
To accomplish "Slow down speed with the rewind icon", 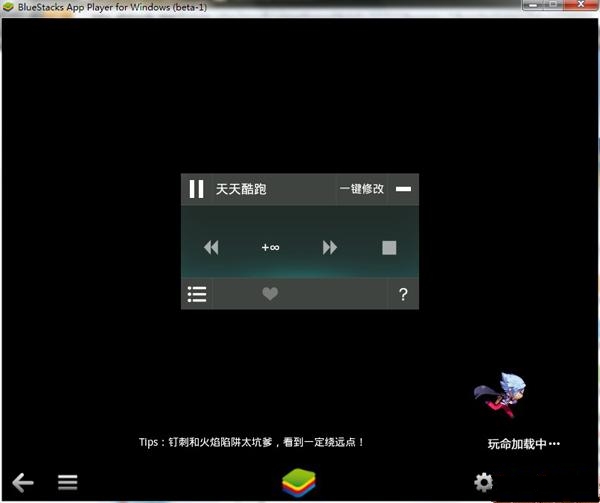I will click(x=211, y=247).
